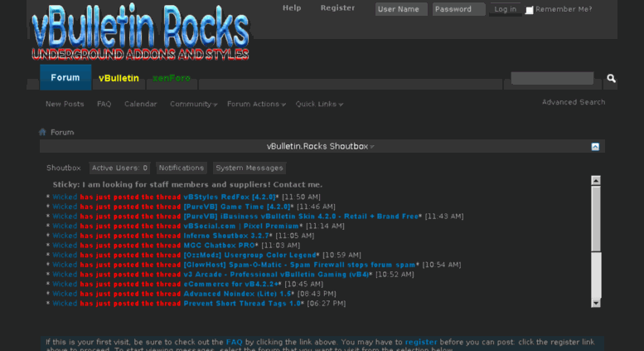The image size is (644, 351).
Task: Click the Forum breadcrumb link
Action: click(x=62, y=132)
